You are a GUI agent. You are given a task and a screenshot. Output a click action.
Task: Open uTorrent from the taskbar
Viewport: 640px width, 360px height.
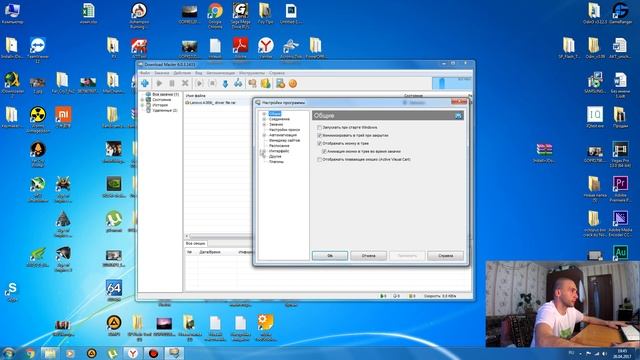click(x=112, y=353)
